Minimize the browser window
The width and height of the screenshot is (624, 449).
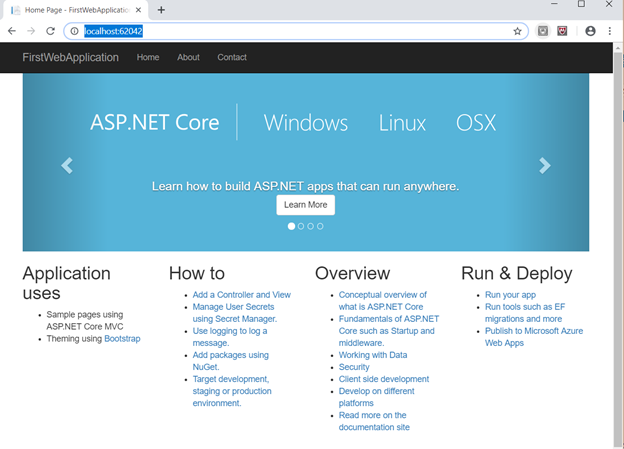coord(554,4)
